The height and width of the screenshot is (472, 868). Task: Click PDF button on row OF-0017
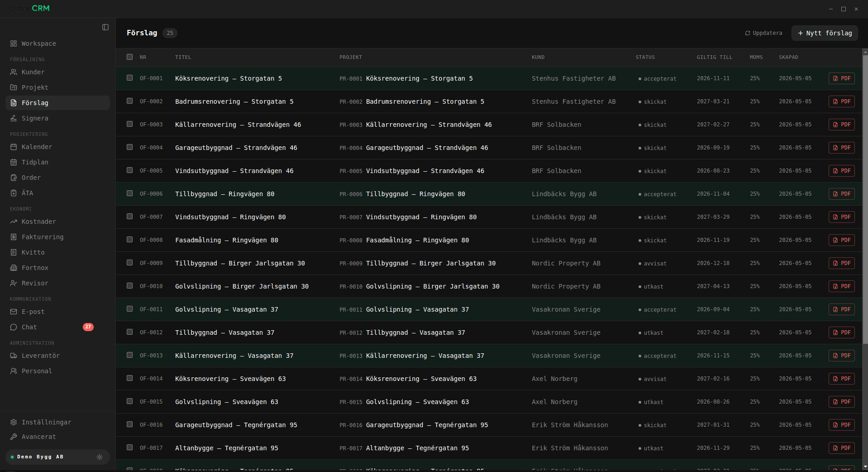pos(842,448)
